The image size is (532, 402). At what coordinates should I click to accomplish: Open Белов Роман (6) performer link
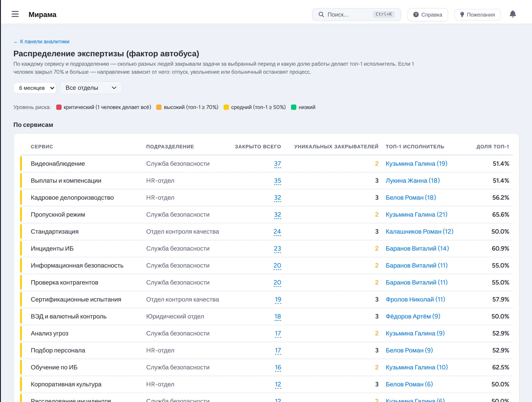pos(409,384)
